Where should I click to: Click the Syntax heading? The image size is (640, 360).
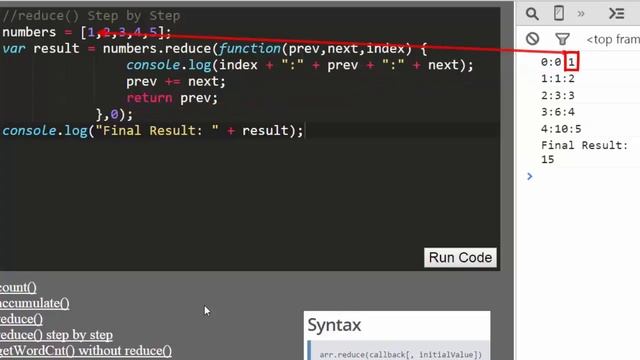click(x=334, y=325)
